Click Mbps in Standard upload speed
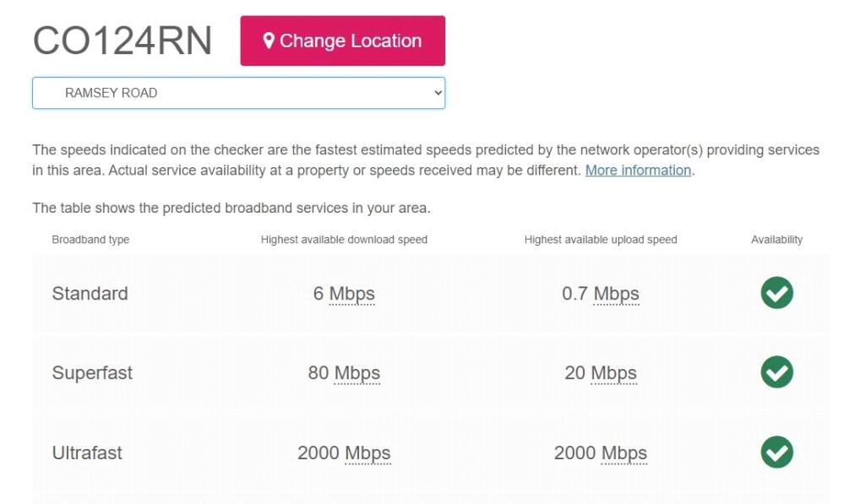 tap(616, 294)
